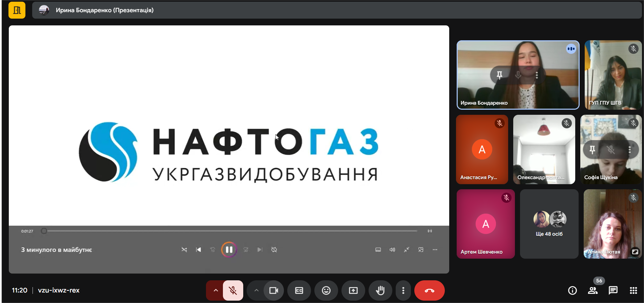Switch the media player to mini view
Image resolution: width=644 pixels, height=303 pixels.
pos(421,250)
